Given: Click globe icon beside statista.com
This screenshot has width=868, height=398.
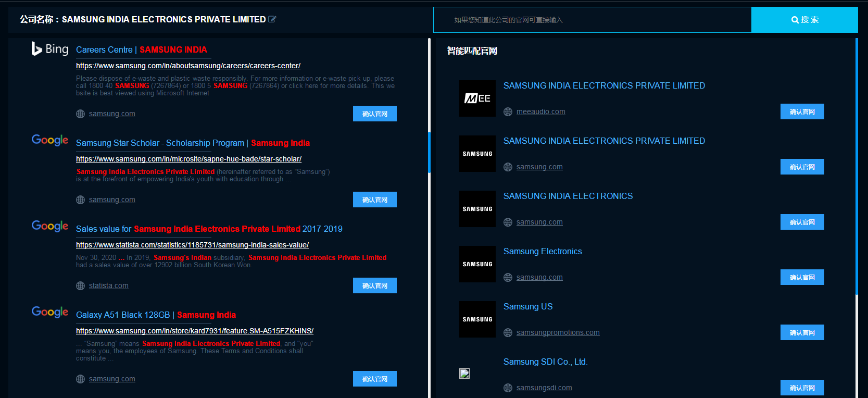Looking at the screenshot, I should [80, 286].
